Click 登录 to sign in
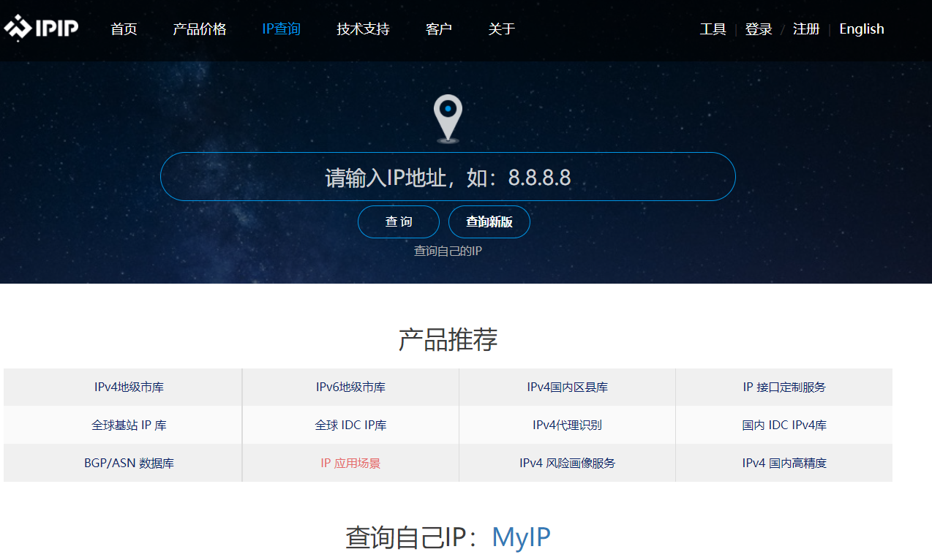Viewport: 932px width, 560px height. click(x=759, y=29)
